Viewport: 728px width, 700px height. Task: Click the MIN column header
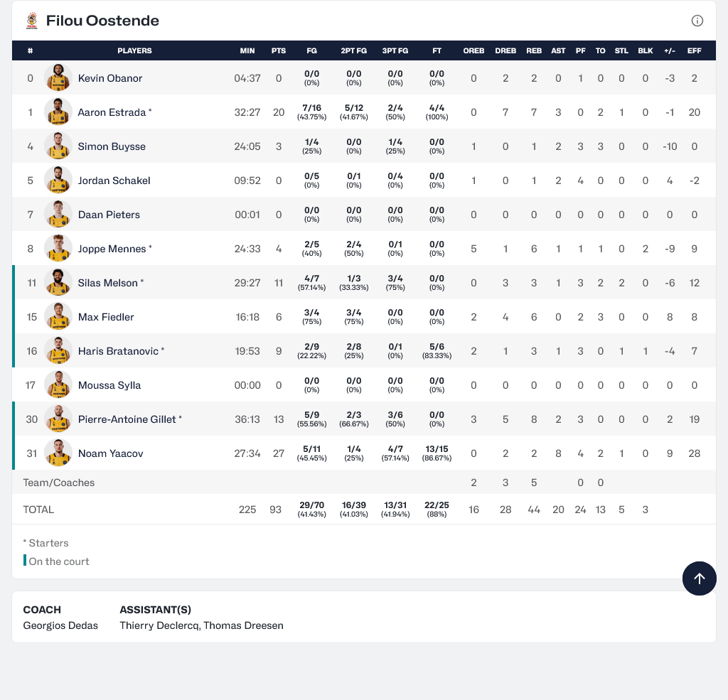click(x=247, y=50)
